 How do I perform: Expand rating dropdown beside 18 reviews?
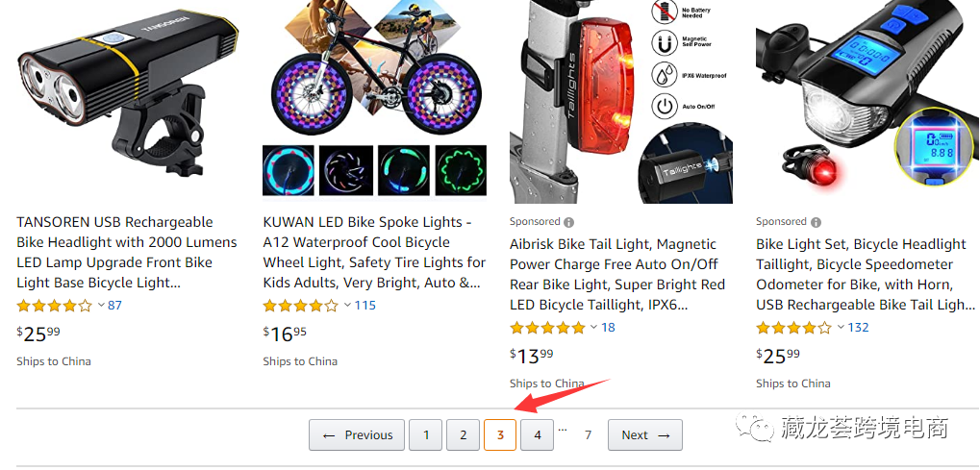point(593,328)
